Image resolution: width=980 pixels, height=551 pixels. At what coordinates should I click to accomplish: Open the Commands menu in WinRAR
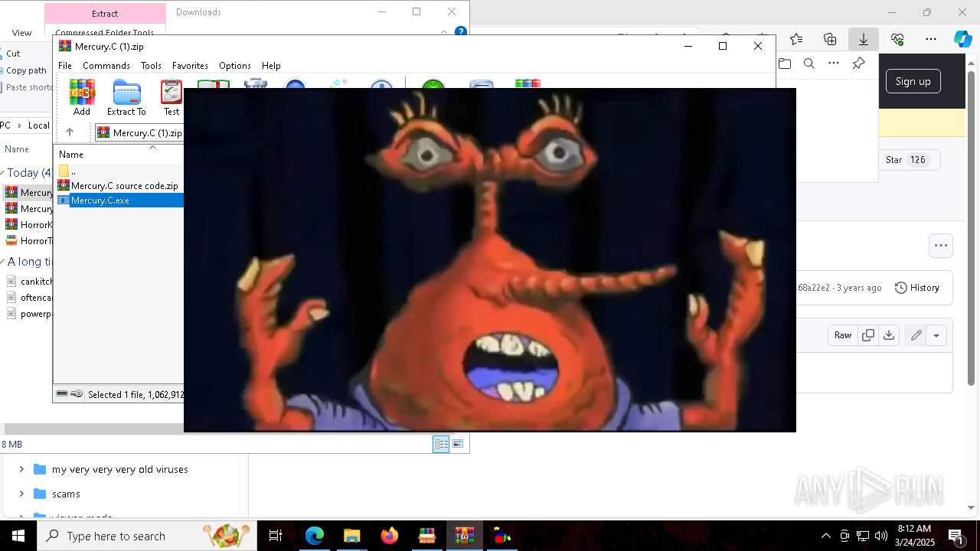point(106,66)
